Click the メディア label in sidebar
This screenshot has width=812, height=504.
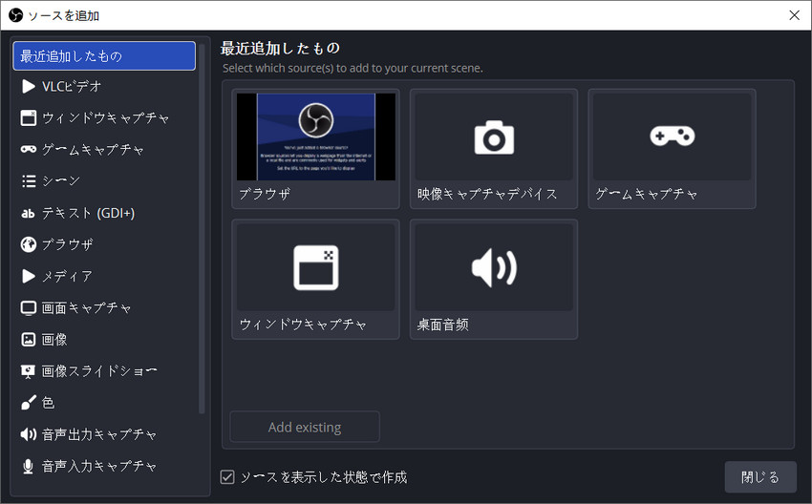coord(67,276)
